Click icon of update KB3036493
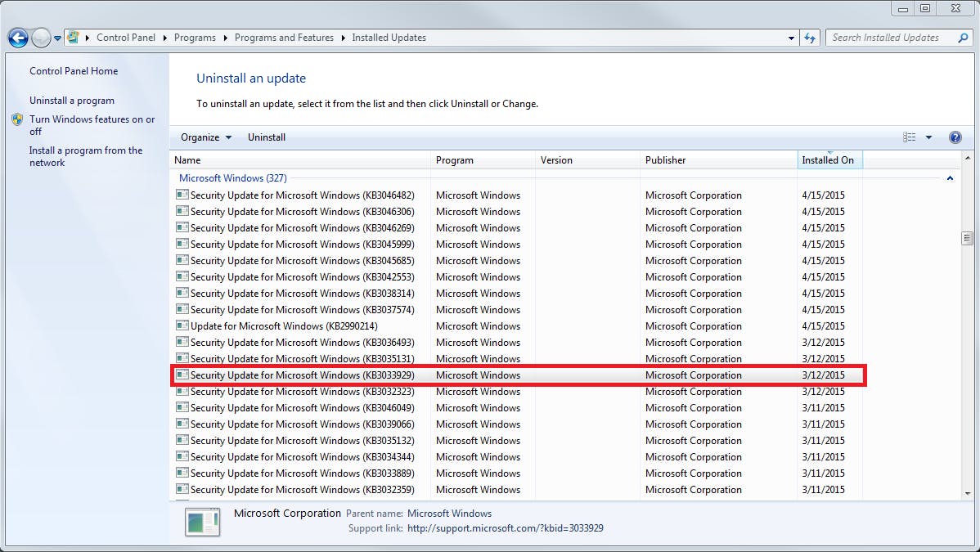Image resolution: width=980 pixels, height=552 pixels. click(x=182, y=342)
